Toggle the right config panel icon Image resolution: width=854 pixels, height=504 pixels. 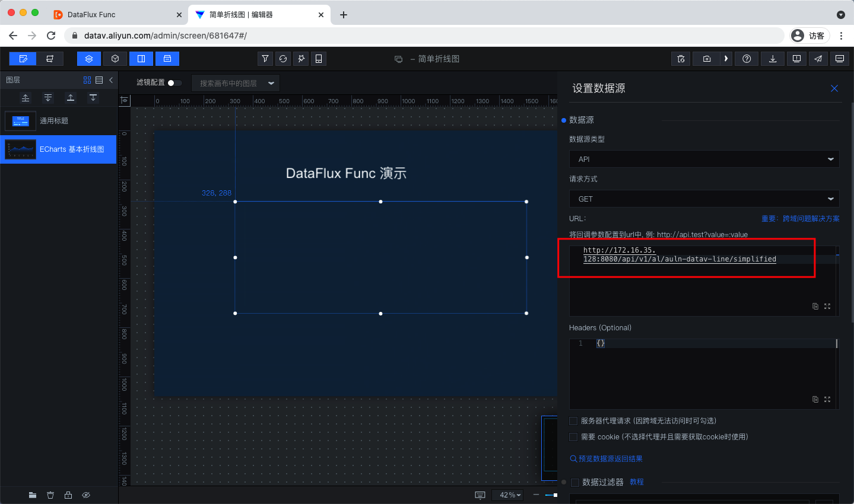pyautogui.click(x=141, y=59)
